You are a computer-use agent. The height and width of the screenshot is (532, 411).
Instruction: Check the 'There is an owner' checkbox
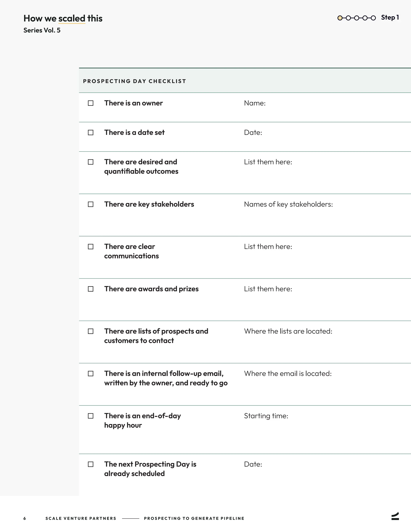[x=91, y=103]
